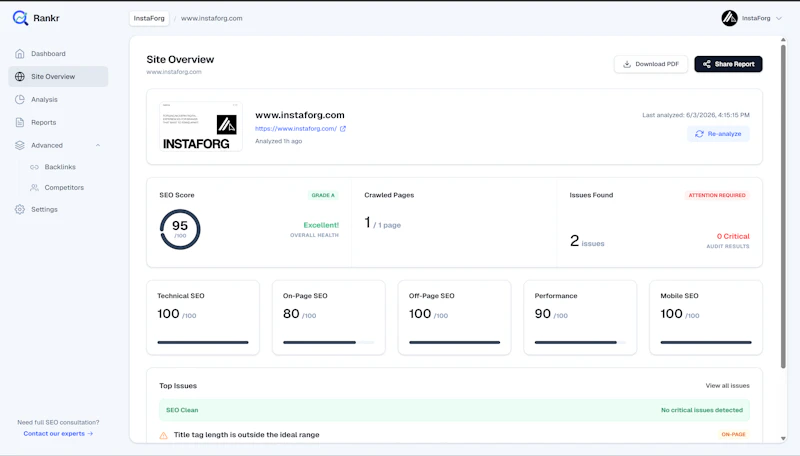
Task: Click the Reports document icon
Action: 20,122
